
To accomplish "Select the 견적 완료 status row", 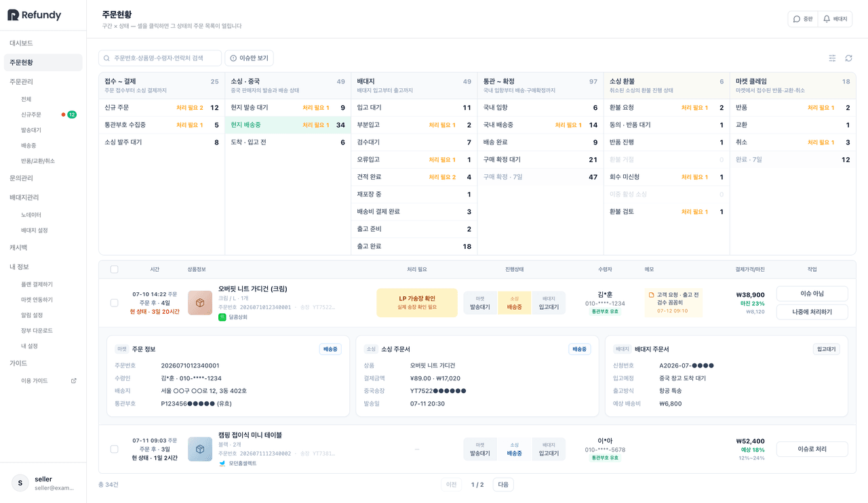I will coord(414,177).
